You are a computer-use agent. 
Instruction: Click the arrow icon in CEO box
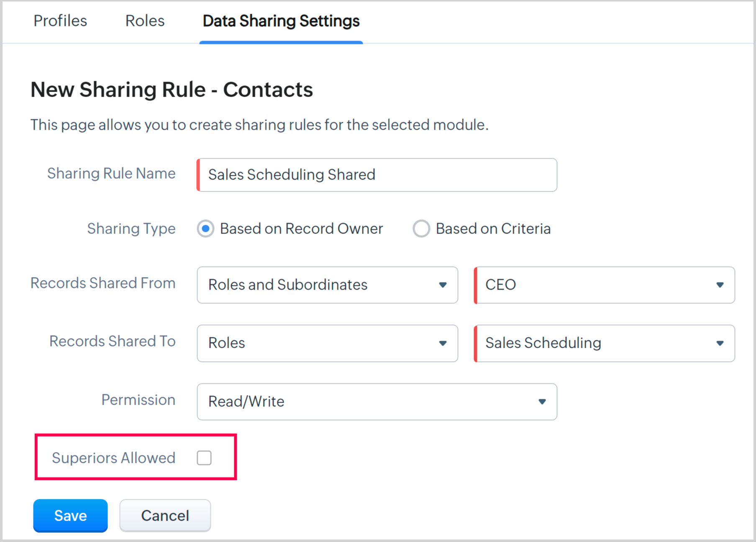720,285
